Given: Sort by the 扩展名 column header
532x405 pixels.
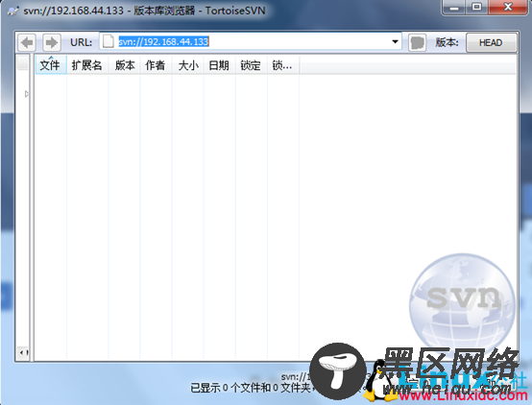Looking at the screenshot, I should pyautogui.click(x=87, y=65).
